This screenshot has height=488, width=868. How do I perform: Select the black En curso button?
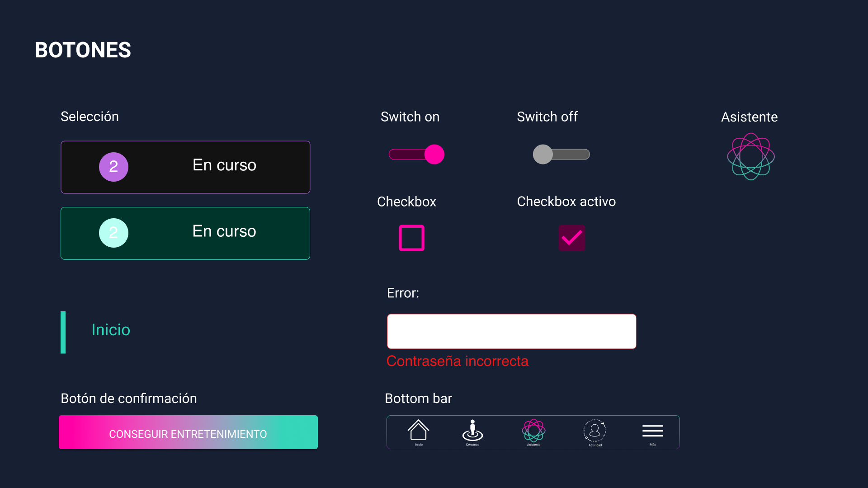click(224, 165)
